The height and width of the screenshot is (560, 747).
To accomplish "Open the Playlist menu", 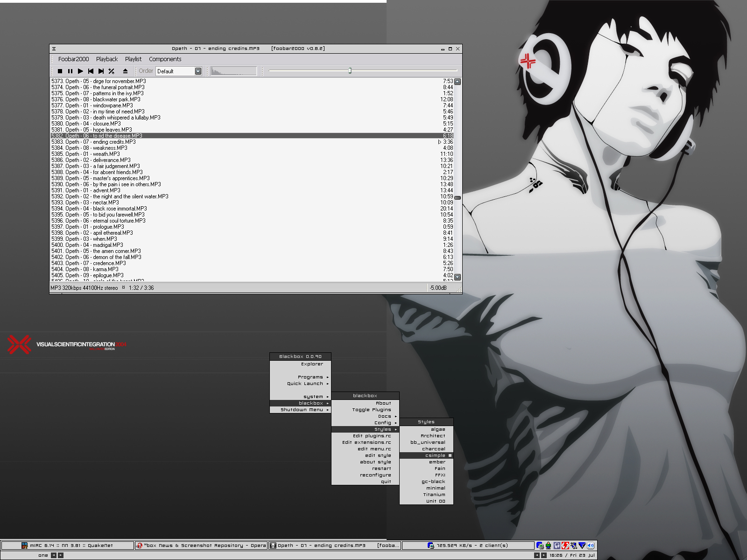I will (x=133, y=59).
